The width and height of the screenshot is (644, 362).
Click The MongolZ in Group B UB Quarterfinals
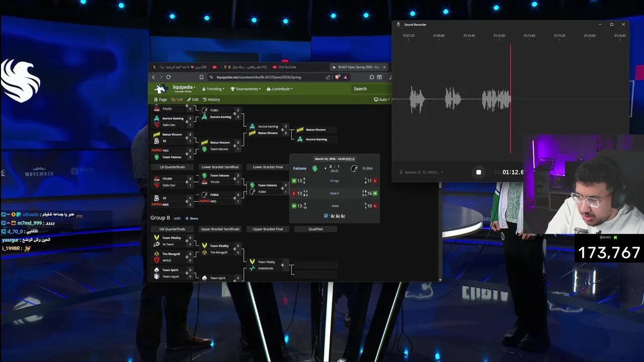[171, 254]
